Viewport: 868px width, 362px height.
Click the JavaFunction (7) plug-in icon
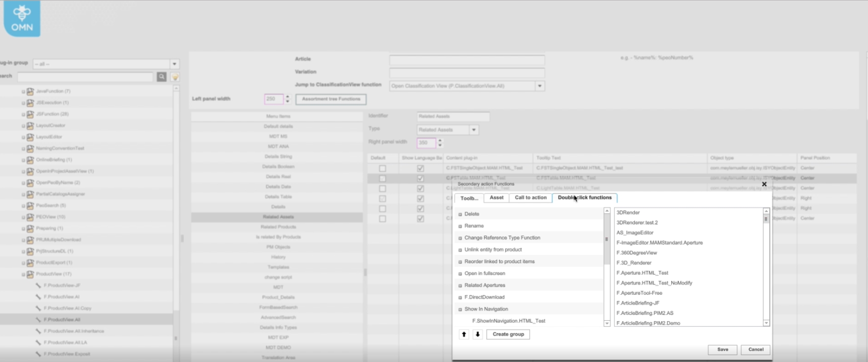(x=31, y=91)
